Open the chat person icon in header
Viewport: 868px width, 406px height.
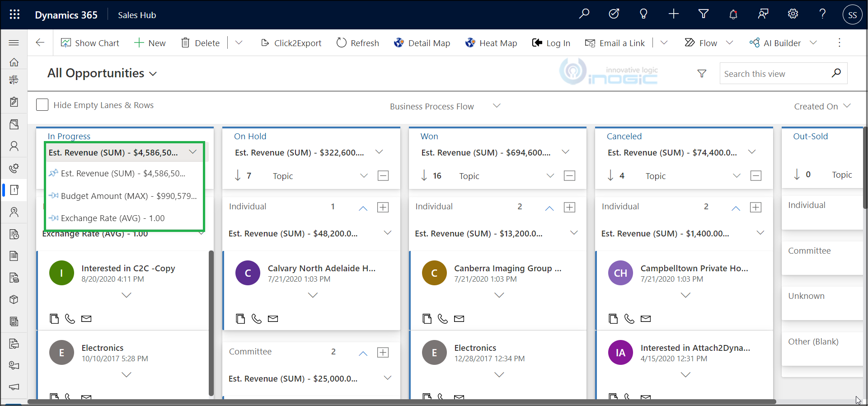[x=763, y=14]
